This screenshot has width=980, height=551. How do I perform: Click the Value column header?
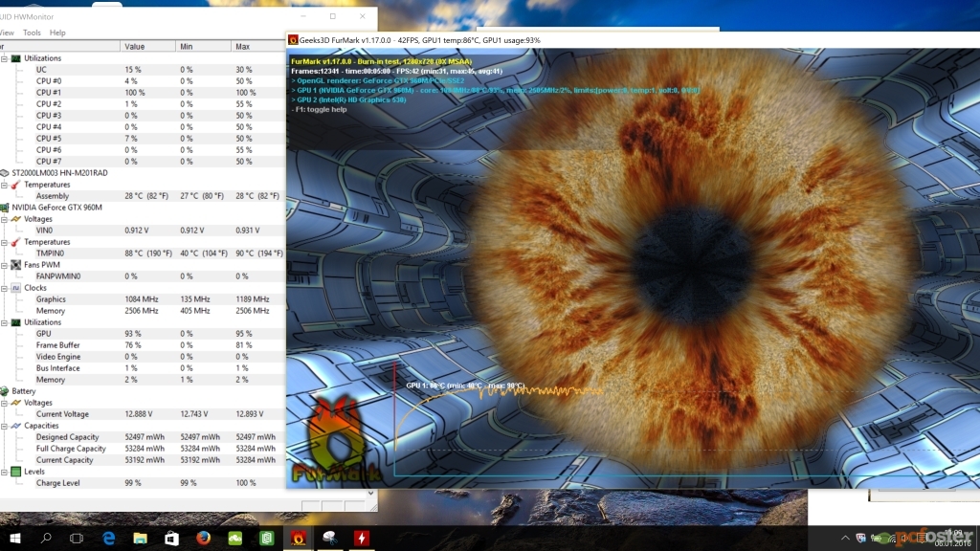[135, 46]
